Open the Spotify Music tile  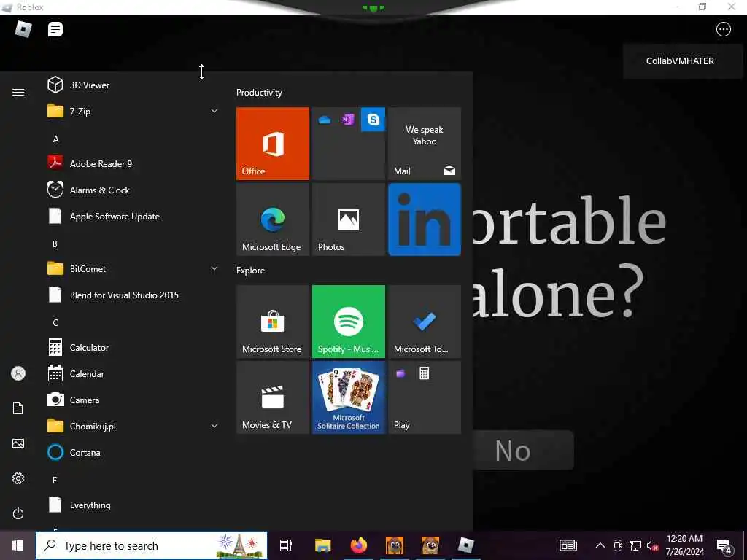(x=348, y=322)
